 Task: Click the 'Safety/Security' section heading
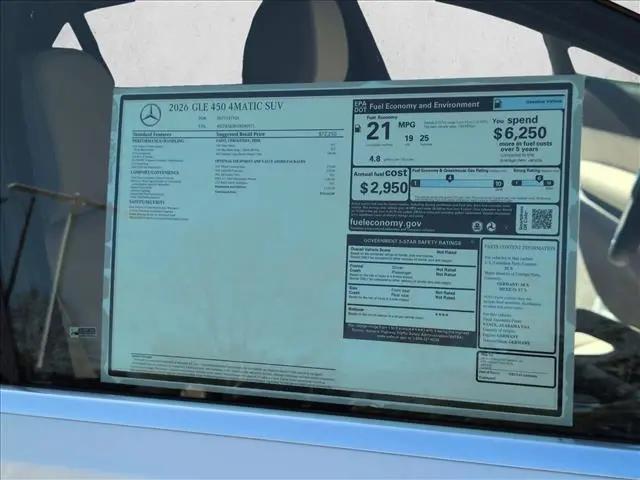point(147,202)
